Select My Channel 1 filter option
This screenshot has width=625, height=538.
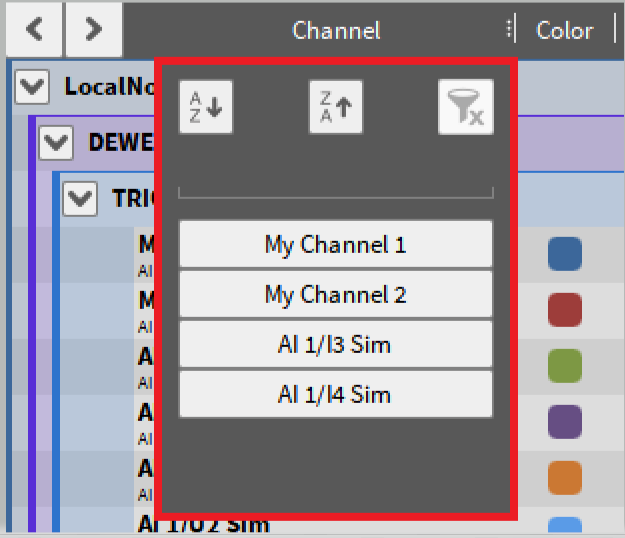[335, 244]
